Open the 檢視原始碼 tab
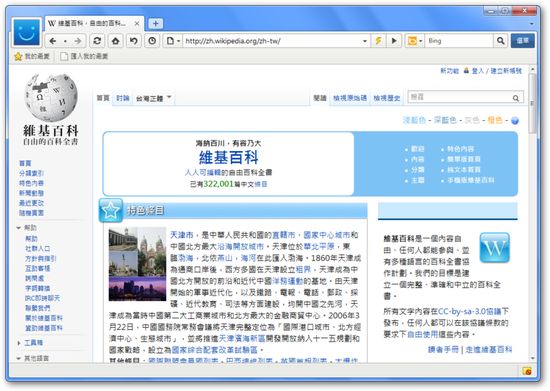550x391 pixels. tap(350, 98)
